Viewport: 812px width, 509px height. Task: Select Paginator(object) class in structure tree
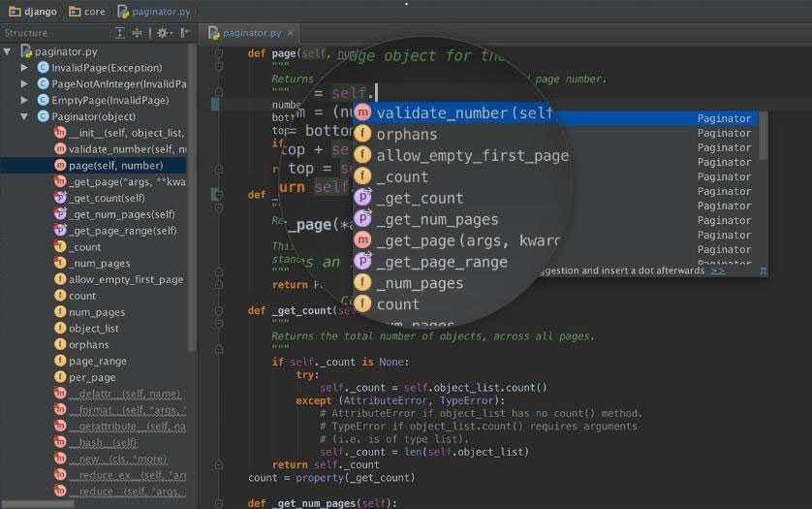(x=94, y=116)
